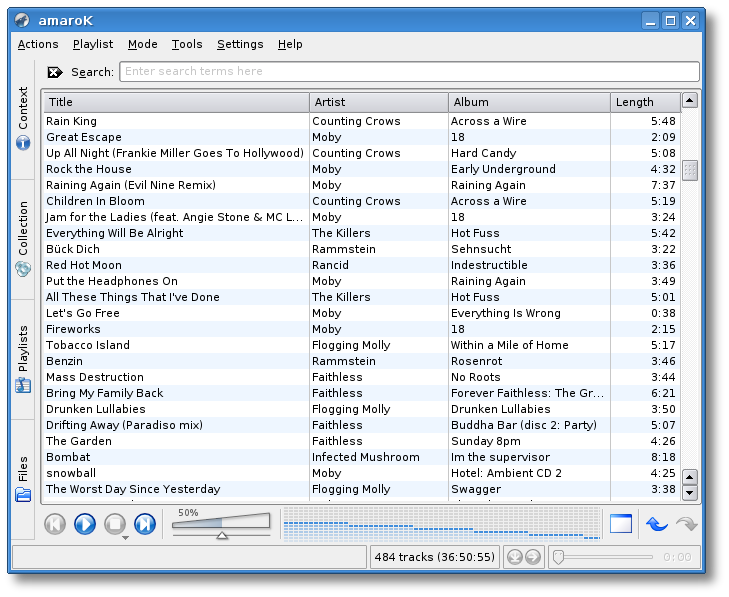Open the Files sidebar tab

[x=23, y=479]
